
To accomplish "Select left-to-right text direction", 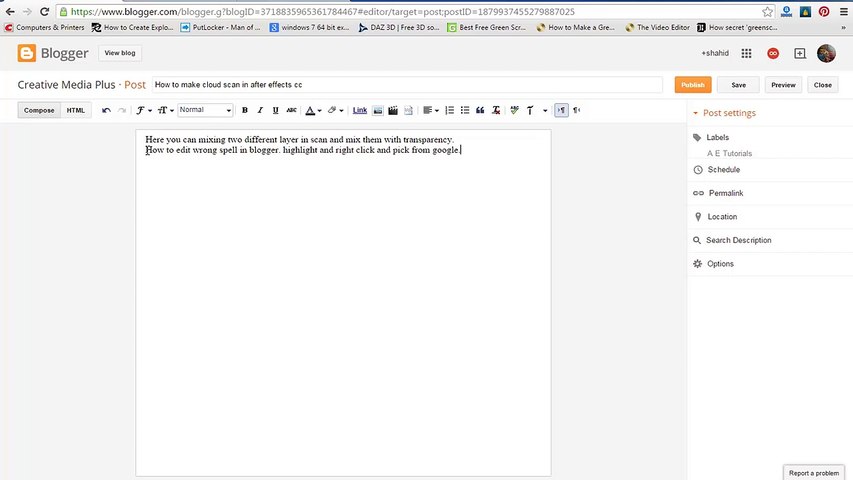I will 561,110.
